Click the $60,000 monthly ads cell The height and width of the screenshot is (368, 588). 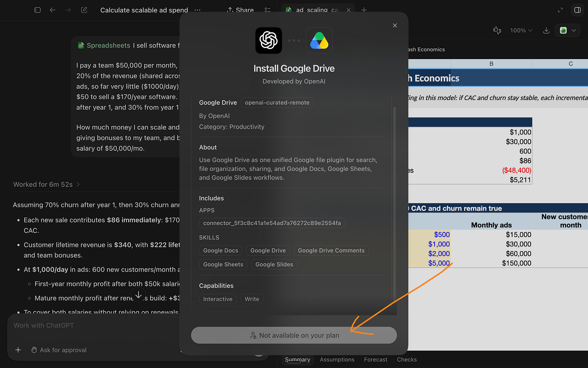(x=519, y=254)
